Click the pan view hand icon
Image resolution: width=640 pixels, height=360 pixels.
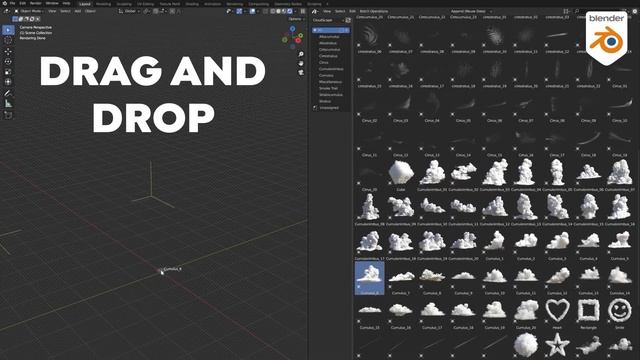[301, 63]
